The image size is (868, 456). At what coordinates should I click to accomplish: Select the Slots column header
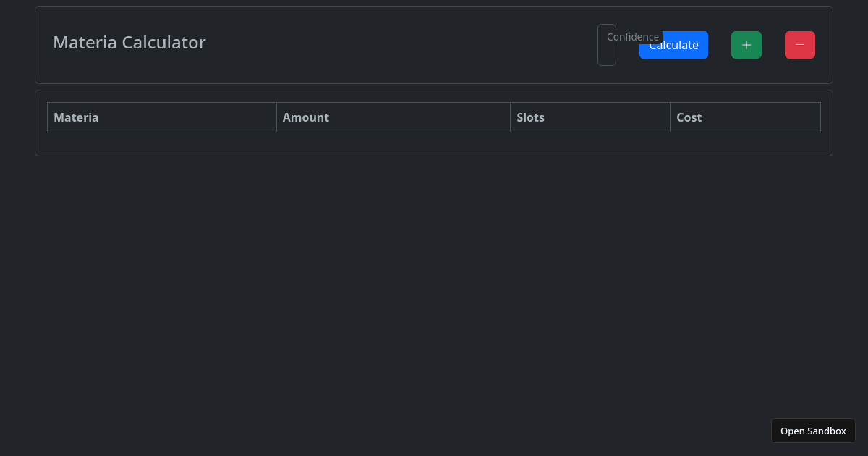pyautogui.click(x=530, y=117)
